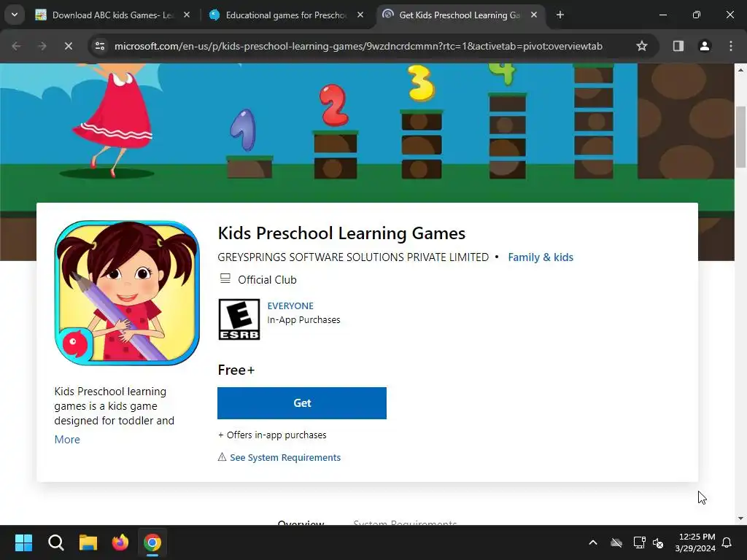This screenshot has width=747, height=560.
Task: Open See System Requirements link
Action: click(x=285, y=458)
